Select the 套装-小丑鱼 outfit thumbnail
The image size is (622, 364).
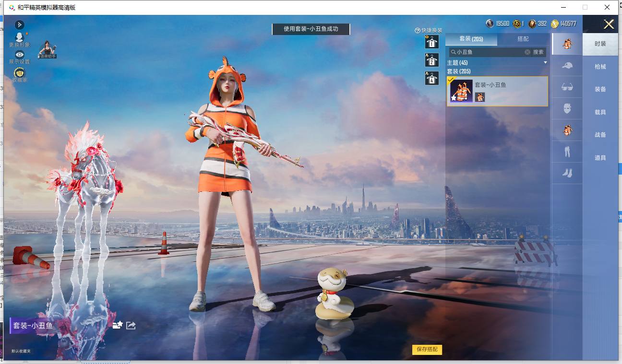pyautogui.click(x=461, y=91)
